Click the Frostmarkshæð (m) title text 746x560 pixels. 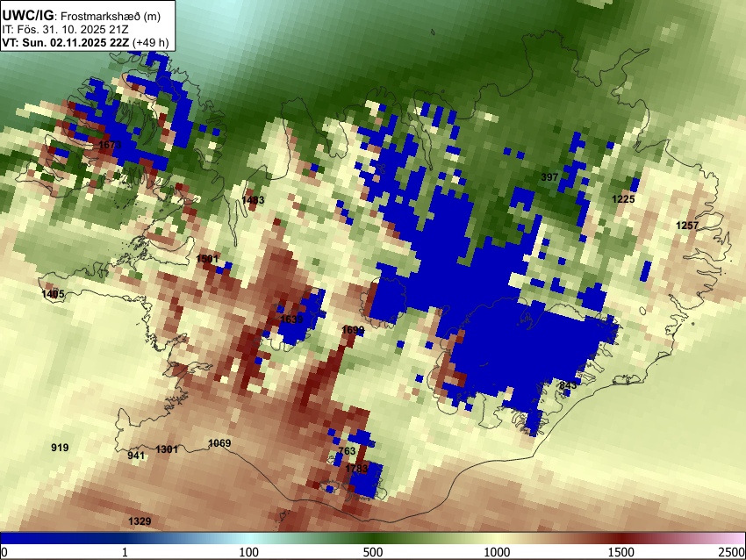coord(111,16)
